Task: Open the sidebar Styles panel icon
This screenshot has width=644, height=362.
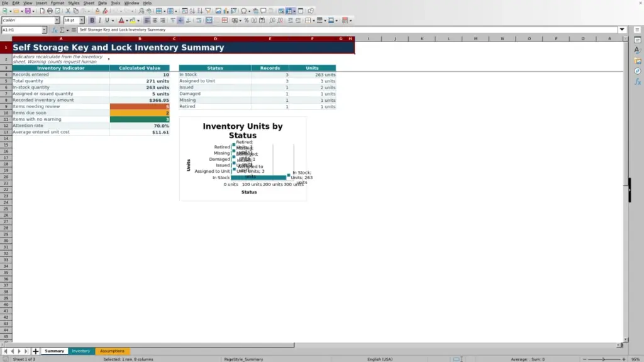Action: click(638, 50)
